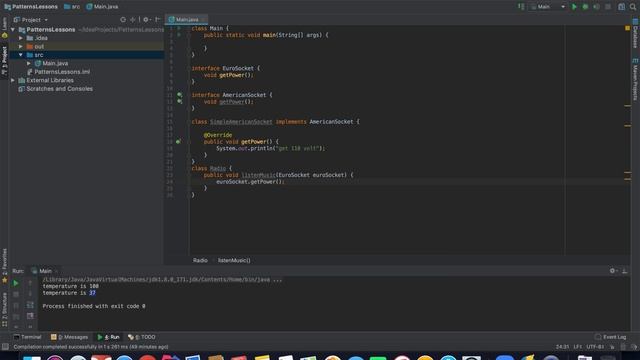Open the Project Structure dialog icon
Screen dimensions: 640x360
click(x=621, y=7)
